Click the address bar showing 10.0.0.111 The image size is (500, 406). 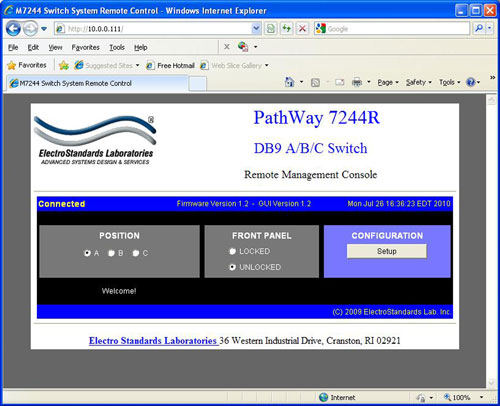[x=153, y=29]
